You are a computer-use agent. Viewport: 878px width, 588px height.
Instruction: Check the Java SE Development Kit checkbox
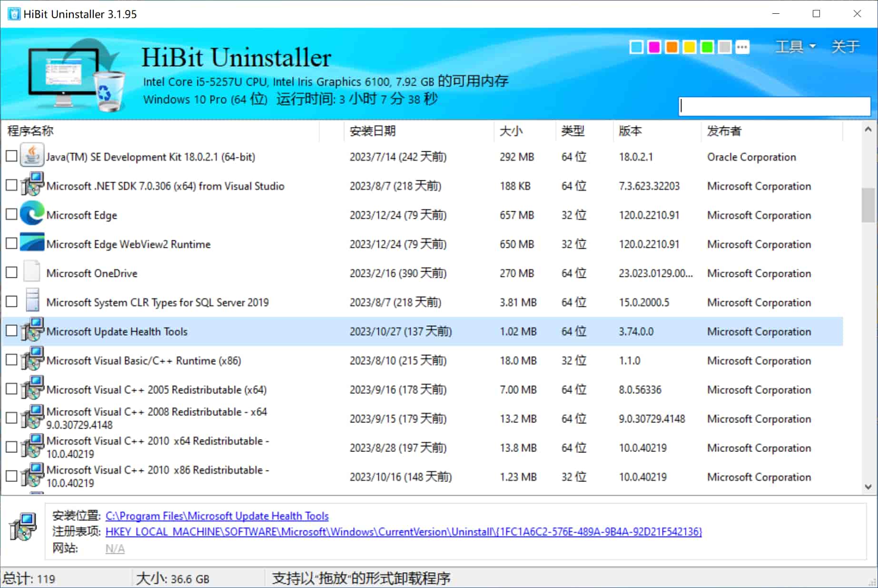[11, 156]
